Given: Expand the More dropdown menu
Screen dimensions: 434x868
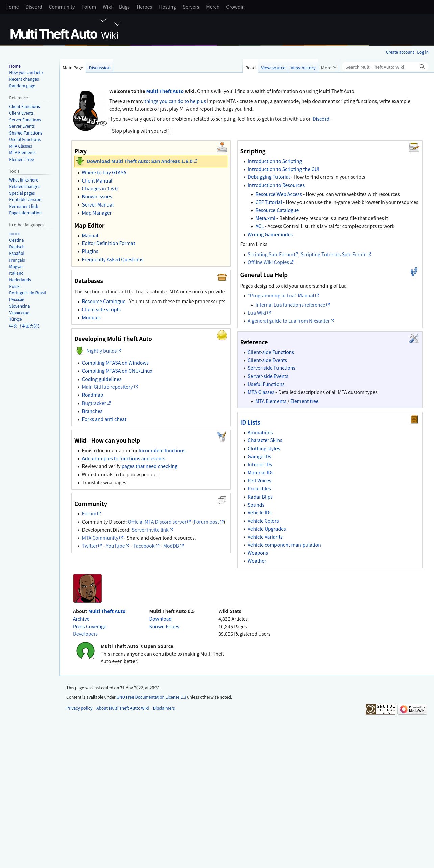Looking at the screenshot, I should (329, 68).
